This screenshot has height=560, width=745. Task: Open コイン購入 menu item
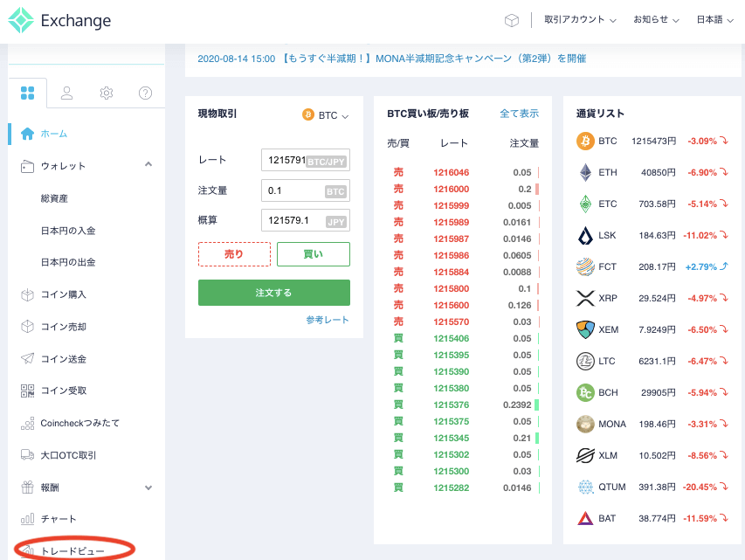click(63, 294)
